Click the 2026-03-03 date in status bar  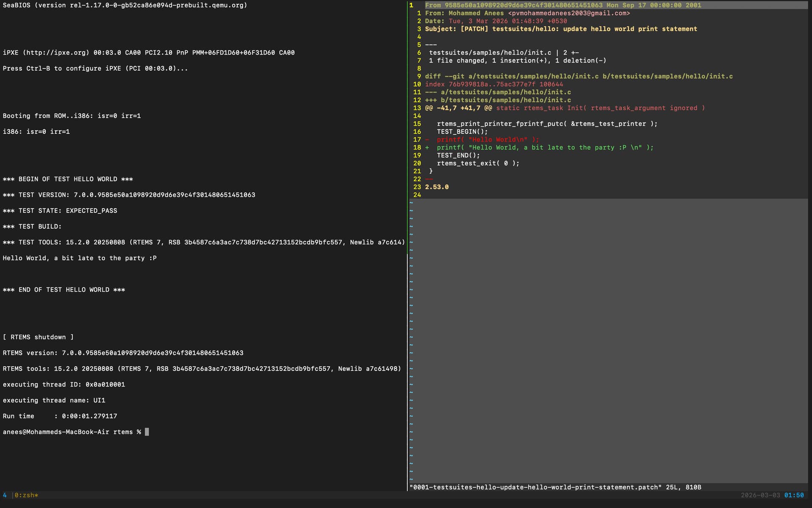coord(760,495)
